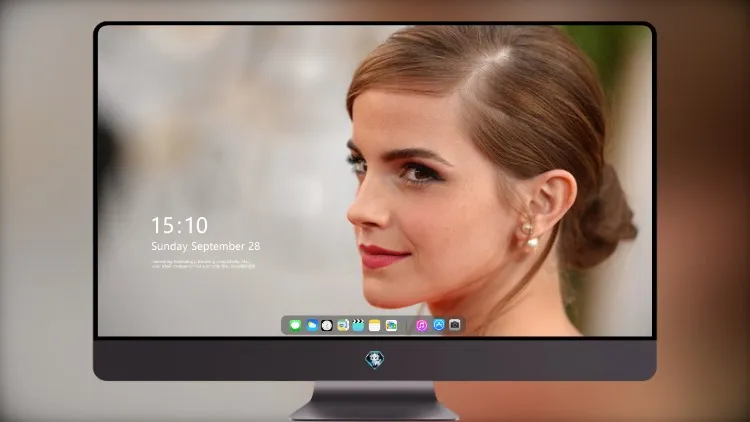Screen dimensions: 750x422
Task: Open the Clock app in dock
Action: point(327,325)
